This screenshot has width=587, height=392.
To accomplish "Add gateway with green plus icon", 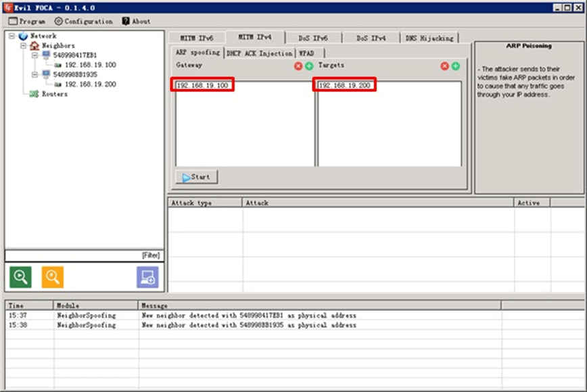I will click(x=309, y=66).
